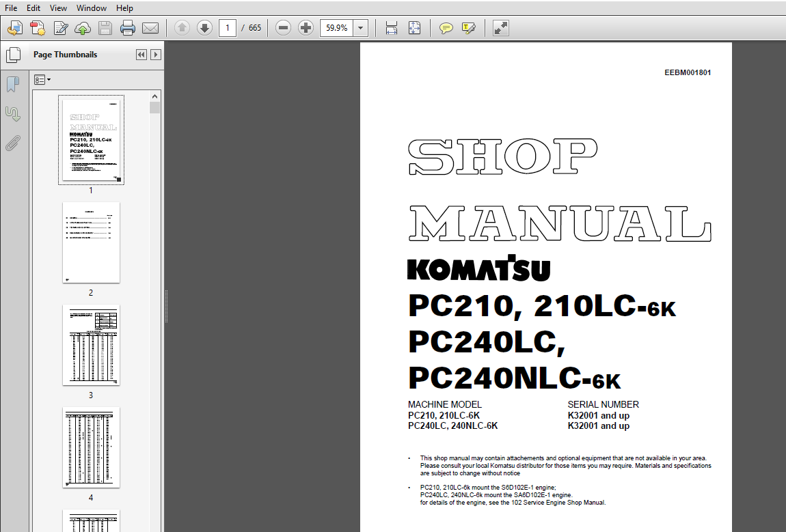
Task: Select page 1 thumbnail
Action: (x=91, y=139)
